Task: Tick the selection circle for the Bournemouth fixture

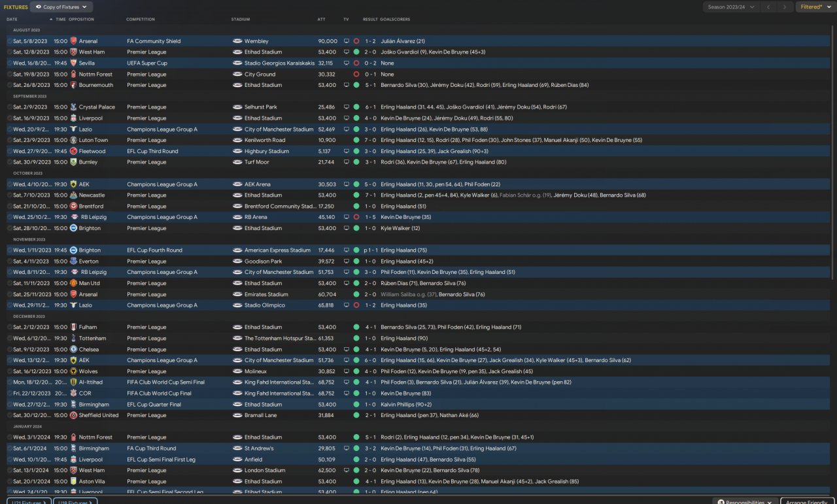Action: [9, 85]
